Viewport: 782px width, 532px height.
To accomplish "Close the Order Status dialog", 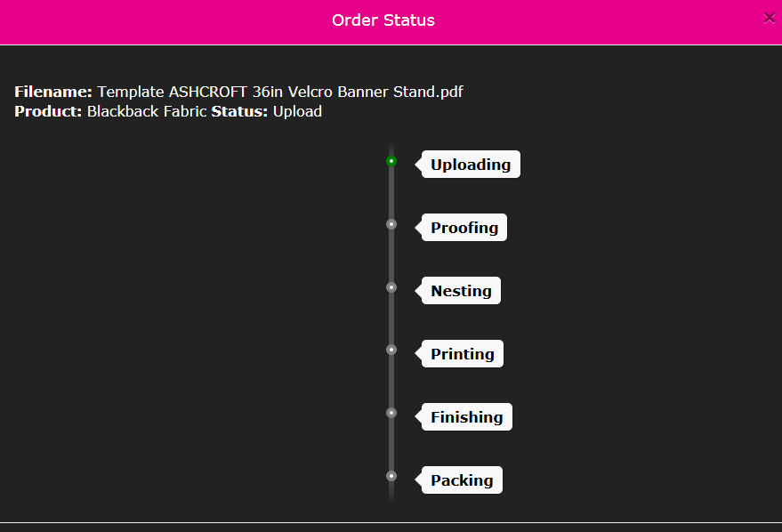I will [769, 18].
